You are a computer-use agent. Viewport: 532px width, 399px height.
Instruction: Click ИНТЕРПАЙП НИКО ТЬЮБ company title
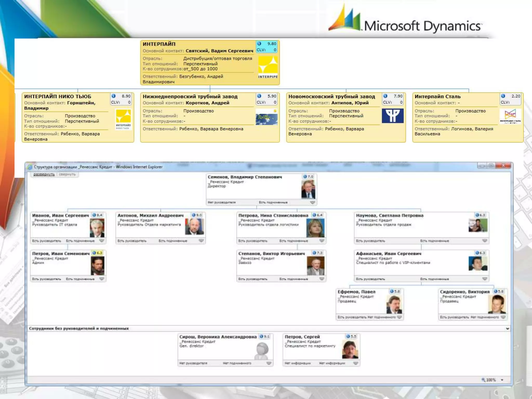tap(58, 96)
